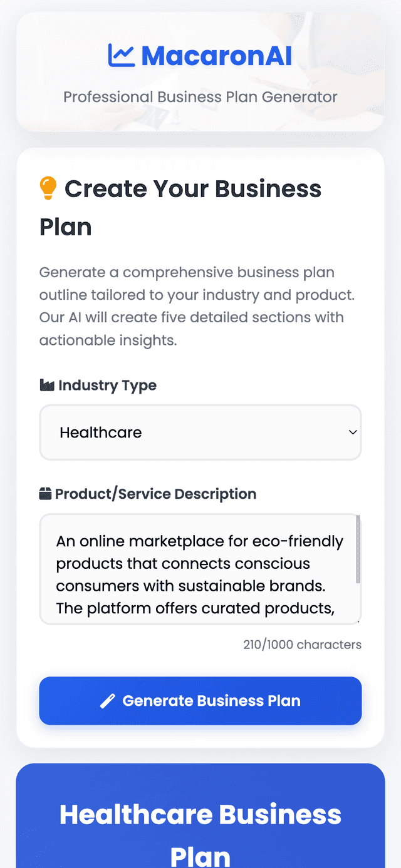Click the chevron on the Healthcare selector
The height and width of the screenshot is (868, 401).
351,432
